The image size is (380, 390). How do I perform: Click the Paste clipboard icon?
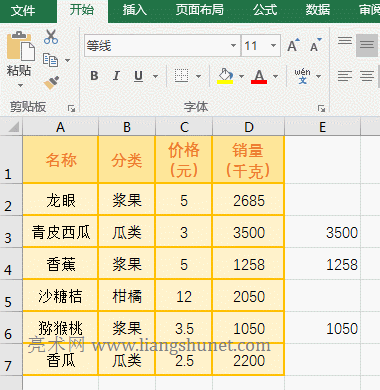point(20,46)
